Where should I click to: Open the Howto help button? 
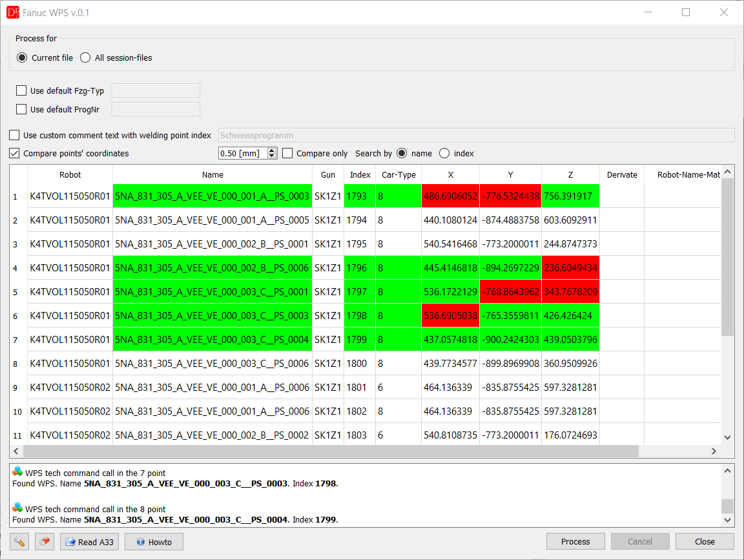pyautogui.click(x=154, y=541)
